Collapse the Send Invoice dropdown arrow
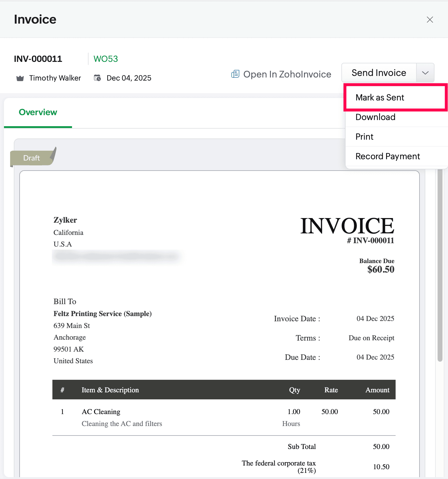 [x=425, y=73]
